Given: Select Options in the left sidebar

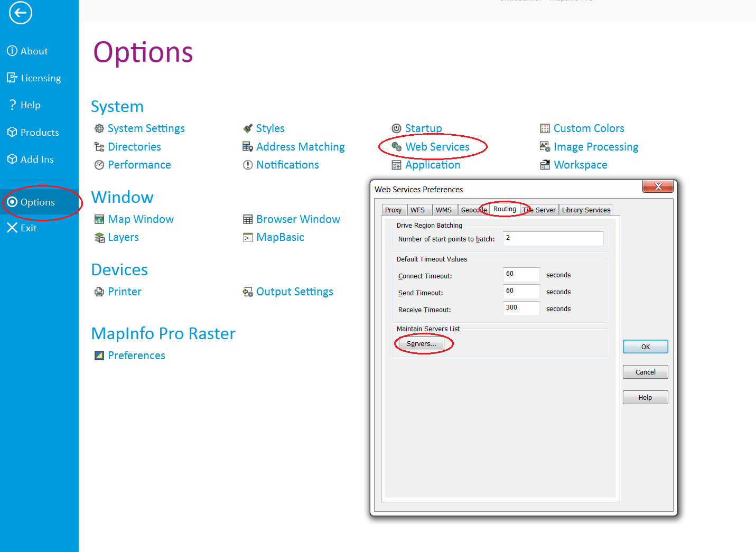Looking at the screenshot, I should coord(39,202).
